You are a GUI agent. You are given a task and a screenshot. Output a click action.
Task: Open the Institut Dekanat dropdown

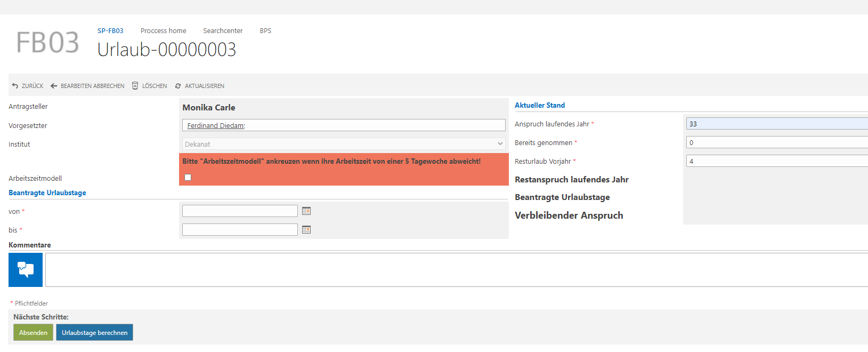(344, 144)
